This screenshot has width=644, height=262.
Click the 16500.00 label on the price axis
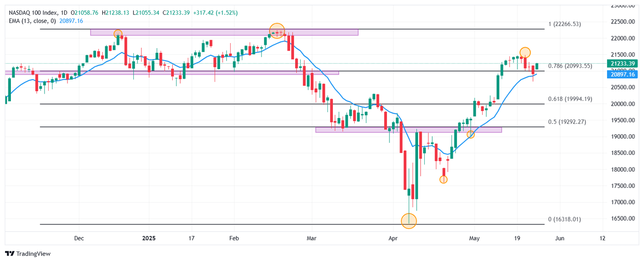[x=621, y=218]
